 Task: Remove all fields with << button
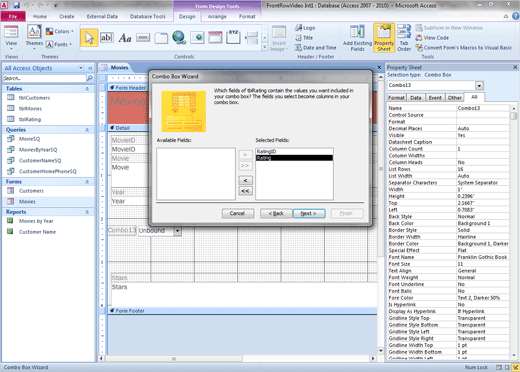pos(245,191)
